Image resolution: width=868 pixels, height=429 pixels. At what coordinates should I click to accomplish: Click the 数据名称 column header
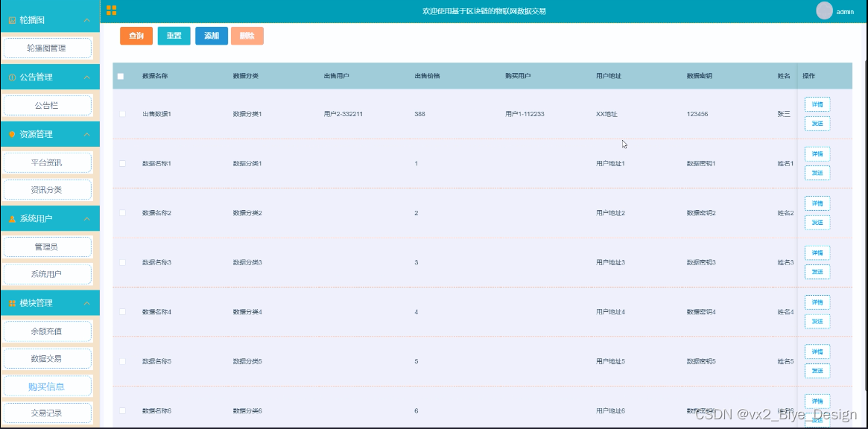[155, 76]
